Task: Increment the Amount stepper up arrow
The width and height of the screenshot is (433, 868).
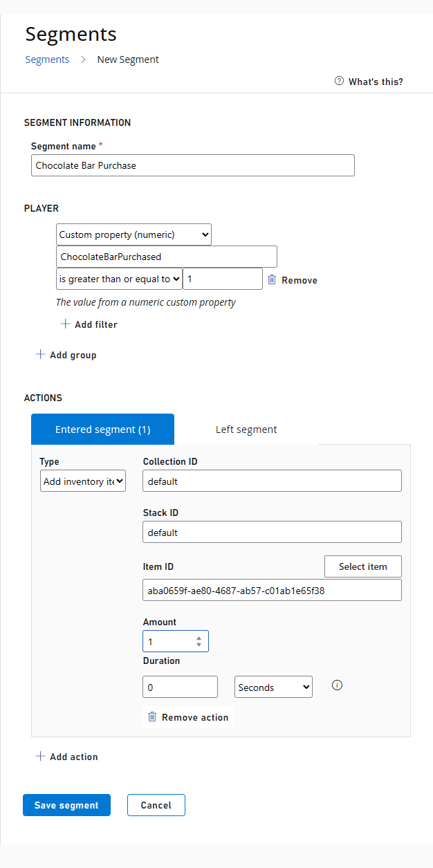Action: pyautogui.click(x=199, y=638)
